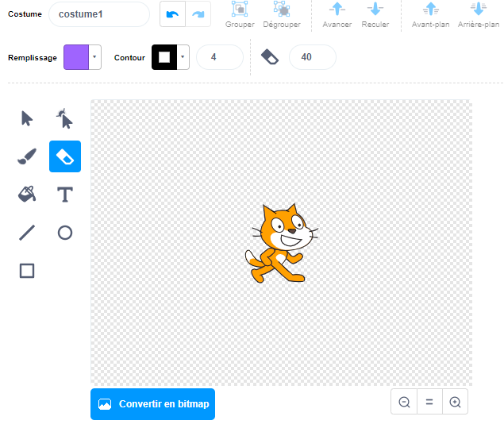504x428 pixels.
Task: Select the Reshape tool
Action: point(64,118)
